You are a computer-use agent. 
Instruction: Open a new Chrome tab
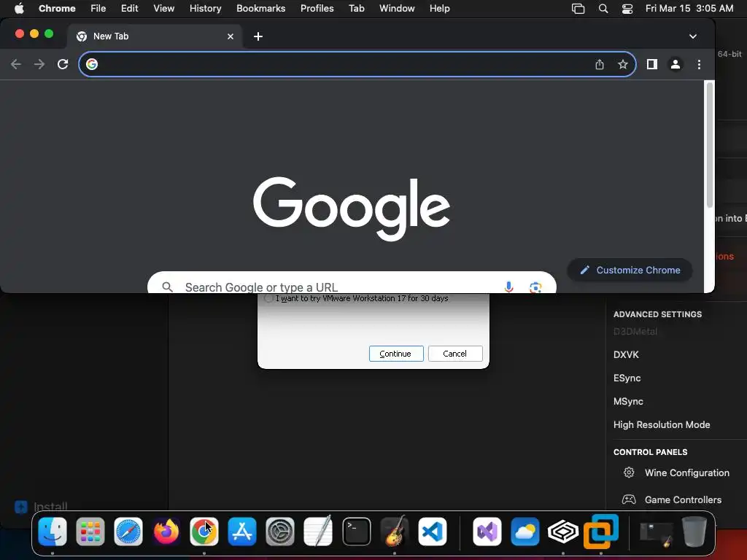click(258, 36)
